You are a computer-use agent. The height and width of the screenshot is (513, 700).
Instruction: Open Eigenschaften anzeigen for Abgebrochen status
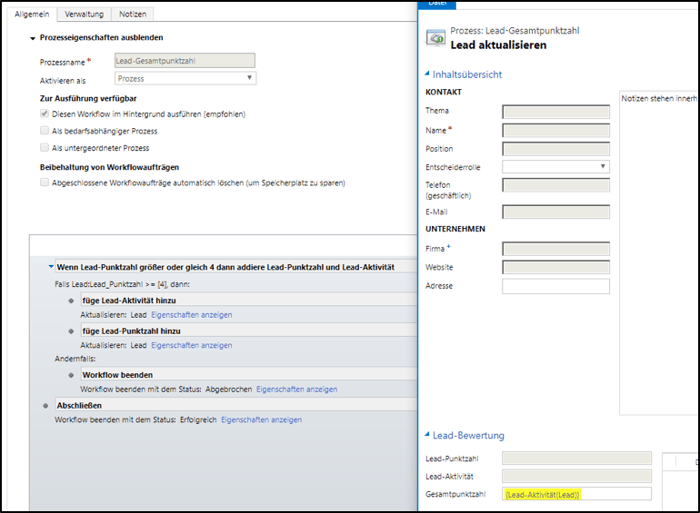[x=296, y=389]
